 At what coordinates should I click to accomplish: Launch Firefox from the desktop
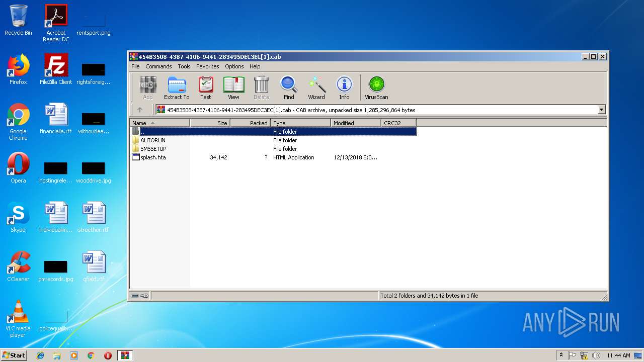(18, 69)
